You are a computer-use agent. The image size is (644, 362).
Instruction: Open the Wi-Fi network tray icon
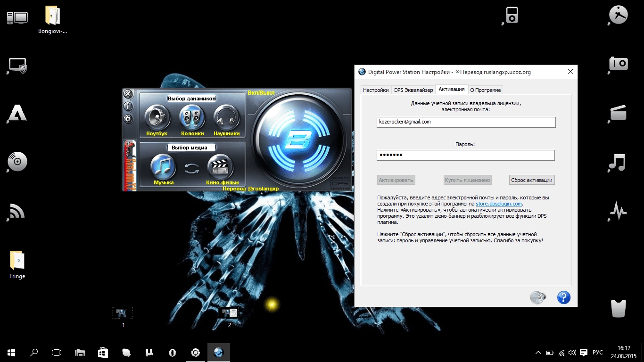[561, 353]
